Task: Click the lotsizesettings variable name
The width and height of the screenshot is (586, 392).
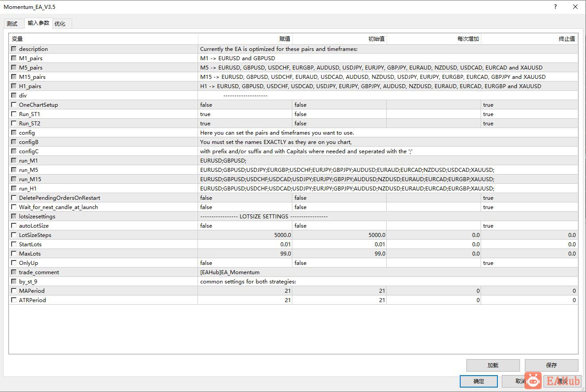Action: tap(37, 216)
